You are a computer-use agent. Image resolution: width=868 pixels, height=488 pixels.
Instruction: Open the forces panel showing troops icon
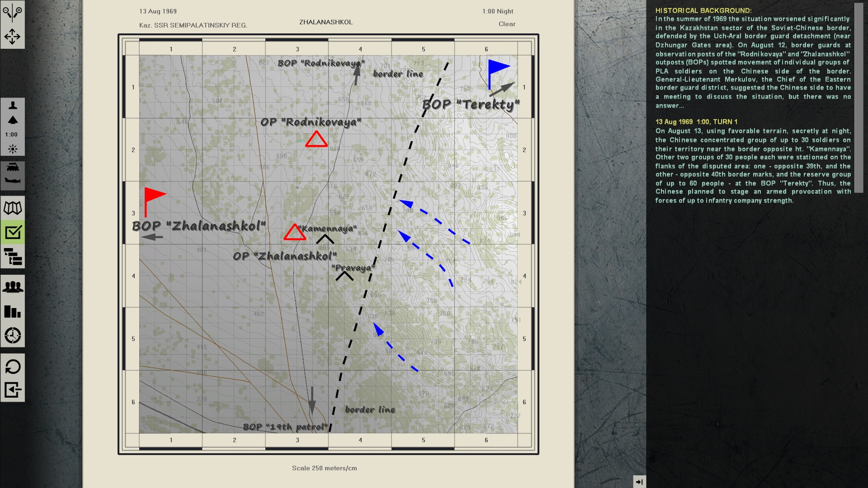(x=12, y=286)
